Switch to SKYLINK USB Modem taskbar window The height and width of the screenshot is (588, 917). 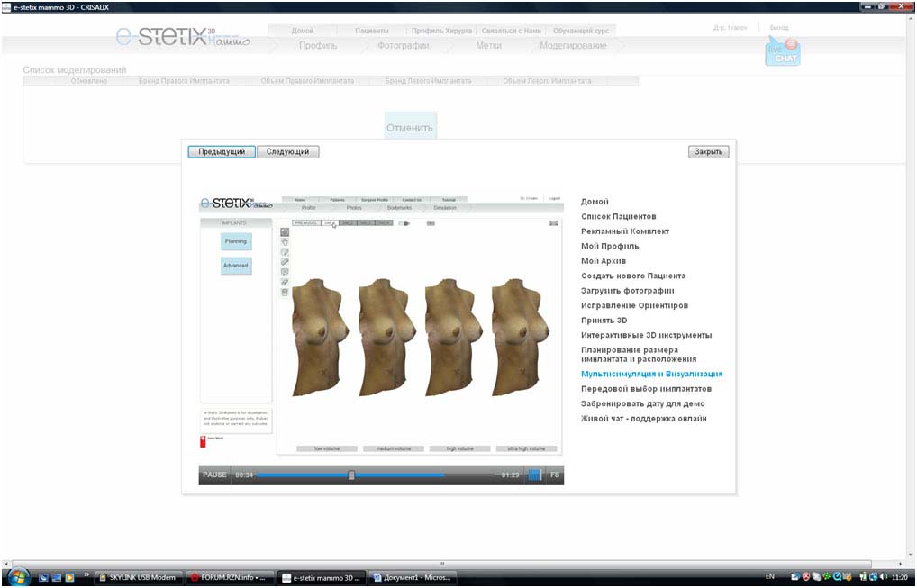click(x=139, y=577)
